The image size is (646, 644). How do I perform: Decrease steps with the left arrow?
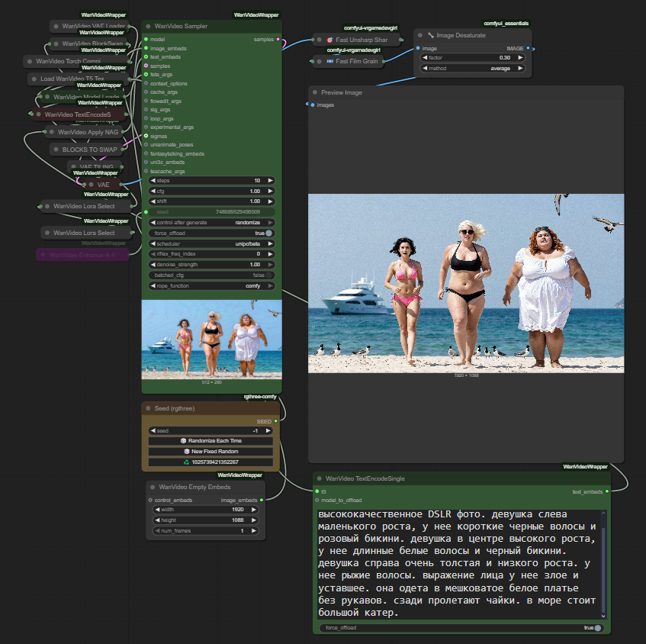[x=153, y=181]
